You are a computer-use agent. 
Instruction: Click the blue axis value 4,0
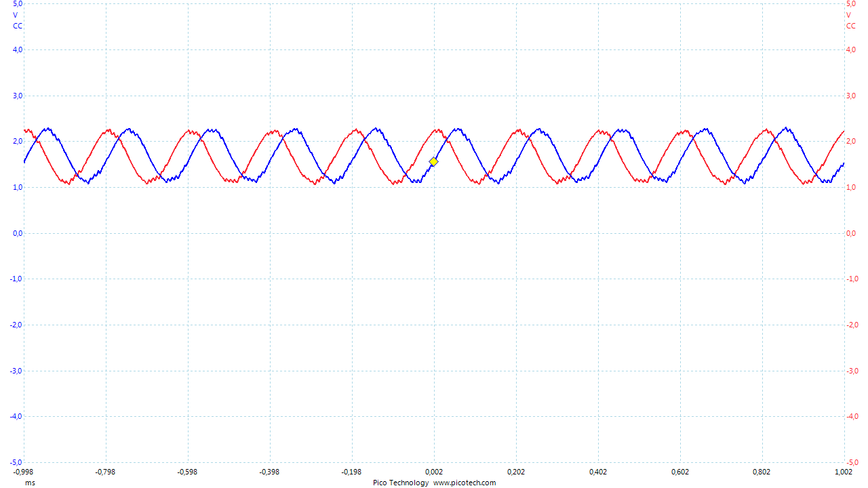(18, 49)
